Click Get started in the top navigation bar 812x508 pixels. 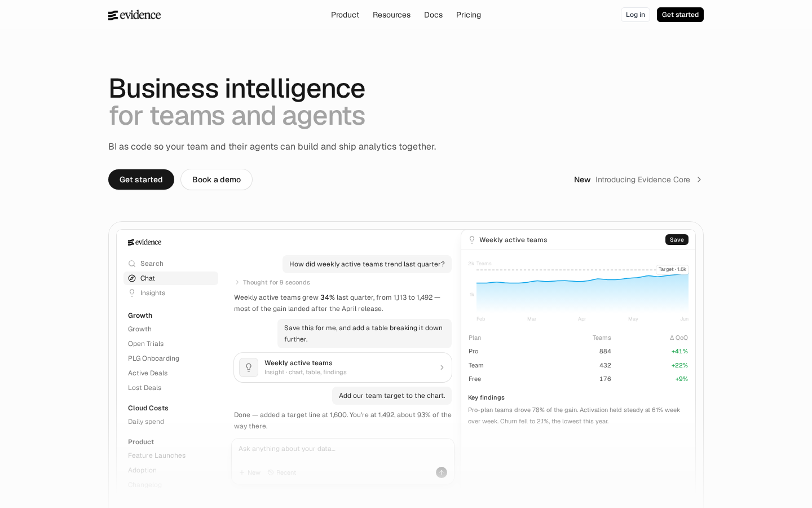coord(680,15)
